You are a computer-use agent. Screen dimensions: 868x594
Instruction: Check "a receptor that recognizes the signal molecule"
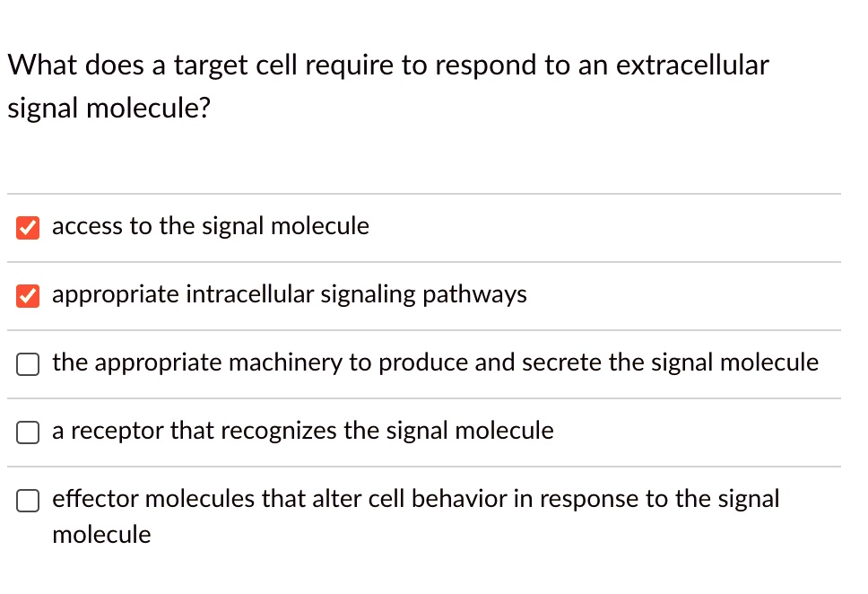[x=27, y=432]
